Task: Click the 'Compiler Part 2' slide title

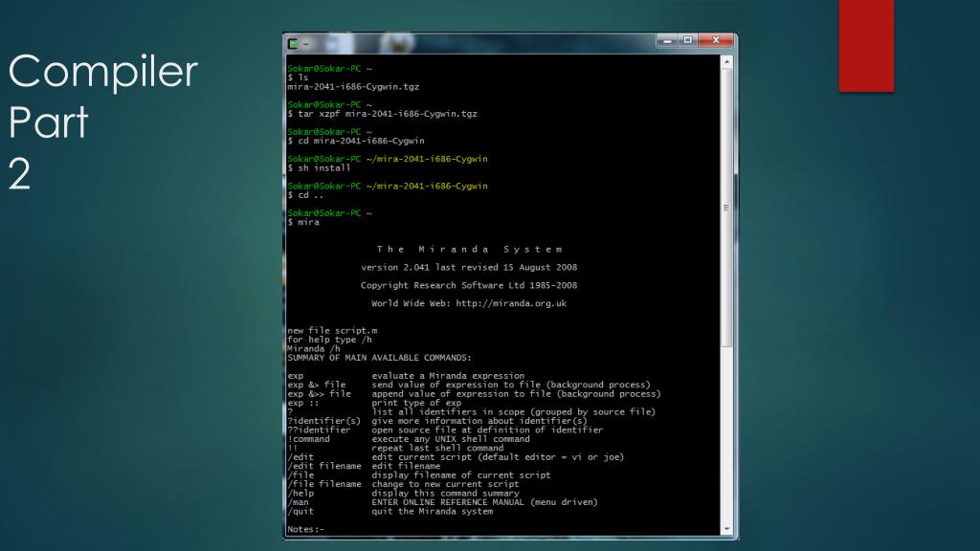Action: click(x=103, y=121)
